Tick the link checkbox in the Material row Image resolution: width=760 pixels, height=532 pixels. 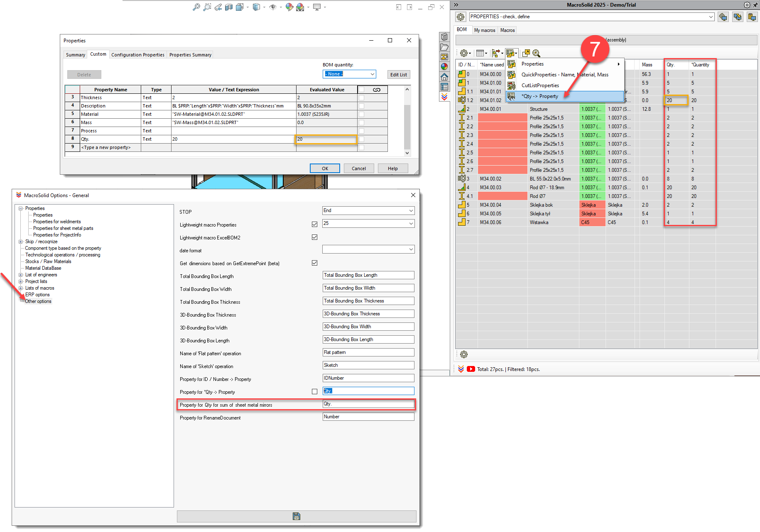tap(361, 114)
